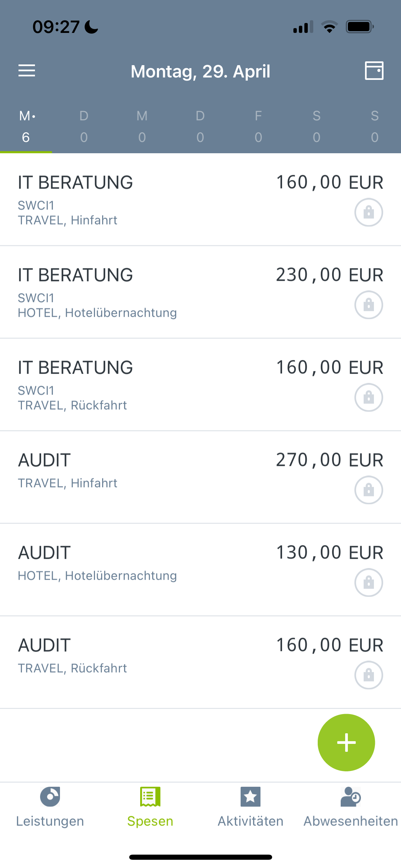Select Monday with 6 entries
This screenshot has height=868, width=401.
[x=26, y=126]
